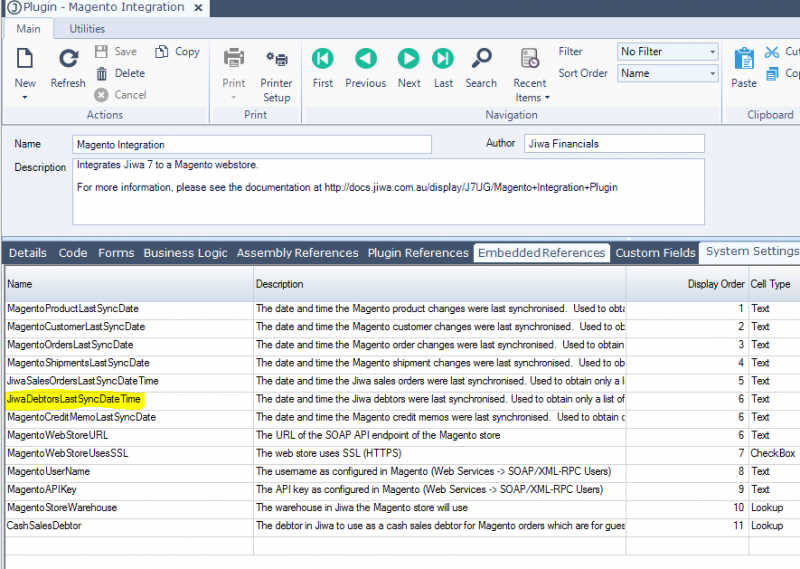Select the JiwaDebtorsLastSyncDateTime row
Image resolution: width=800 pixels, height=569 pixels.
(74, 399)
